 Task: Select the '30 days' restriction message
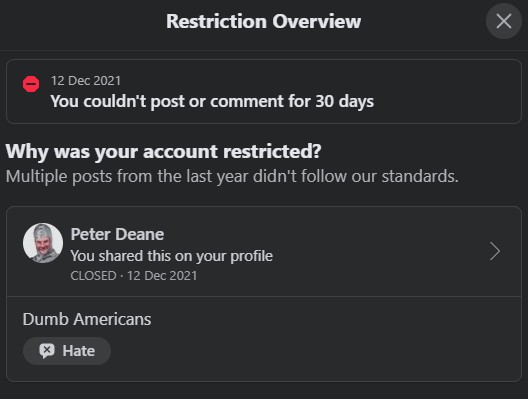(212, 101)
